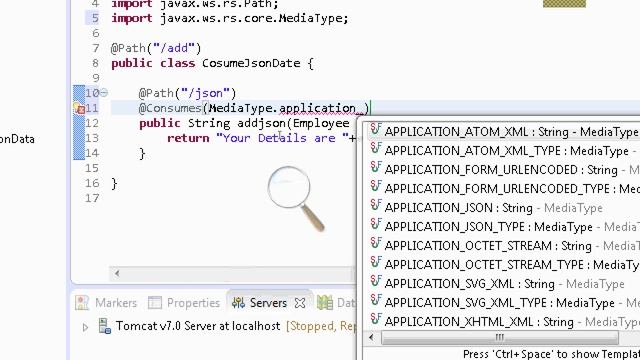Click the class name CosumeJsonDate
Viewport: 640px width, 360px height.
(x=251, y=63)
